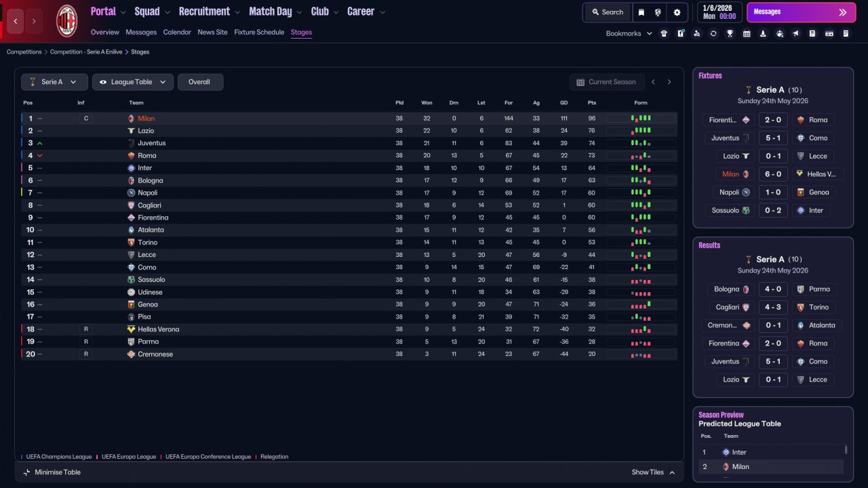Screen dimensions: 868x488
Task: Click the Hellas Verona badge in table
Action: 132,329
